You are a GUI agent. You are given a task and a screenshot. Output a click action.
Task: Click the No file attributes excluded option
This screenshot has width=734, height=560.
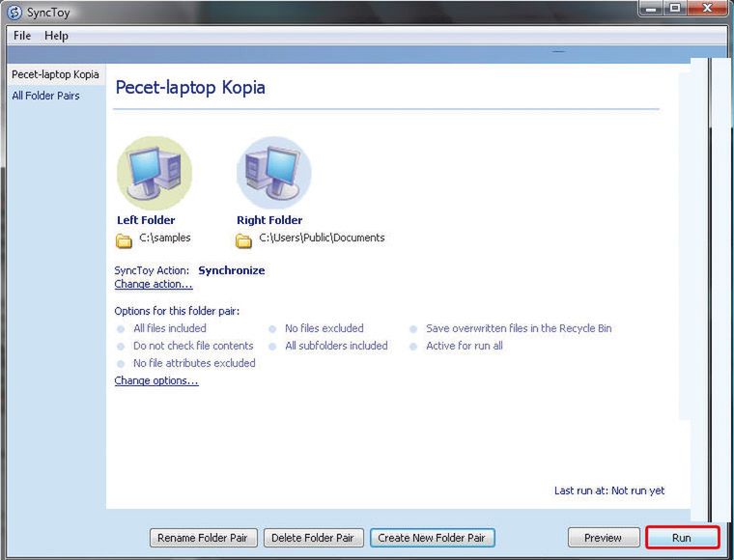tap(194, 363)
